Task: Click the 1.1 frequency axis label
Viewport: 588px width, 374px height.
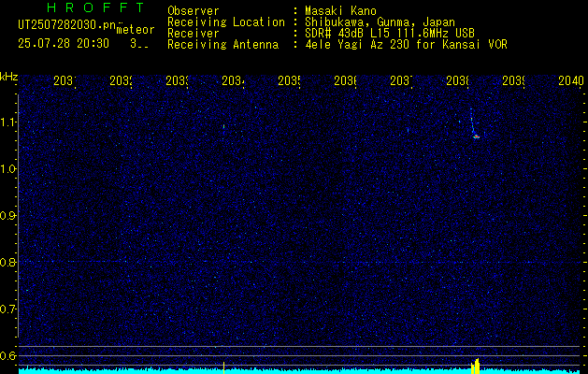Action: (7, 122)
